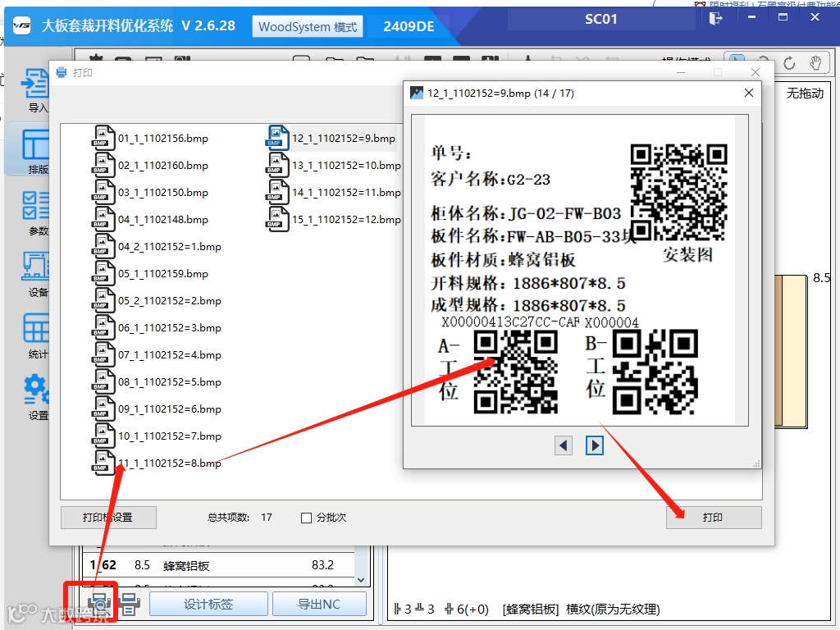Click file name 10_1_1102152=7.bmp
Screen dimensions: 840x630
point(169,436)
